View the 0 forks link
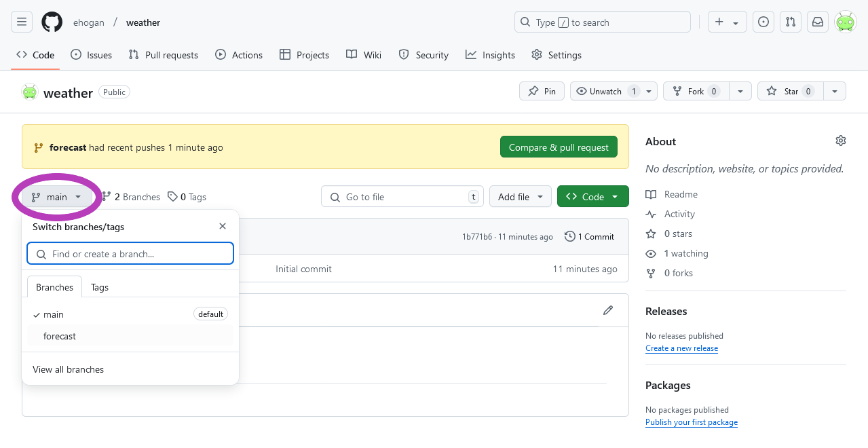Screen dimensions: 868x448 pos(669,273)
